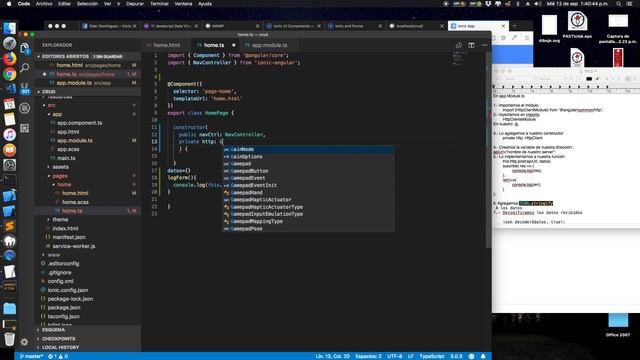The height and width of the screenshot is (360, 640).
Task: Open the Trash in the dock
Action: tap(9, 338)
